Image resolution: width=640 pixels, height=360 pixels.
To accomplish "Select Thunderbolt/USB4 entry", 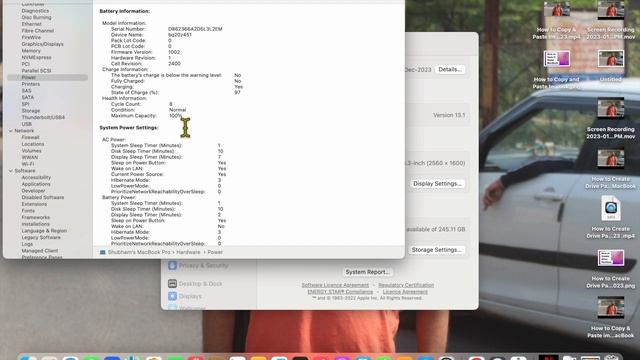I will [x=43, y=117].
